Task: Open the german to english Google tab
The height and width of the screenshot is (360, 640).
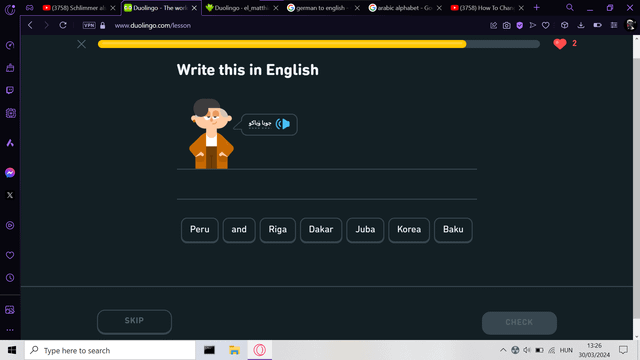Action: click(322, 8)
